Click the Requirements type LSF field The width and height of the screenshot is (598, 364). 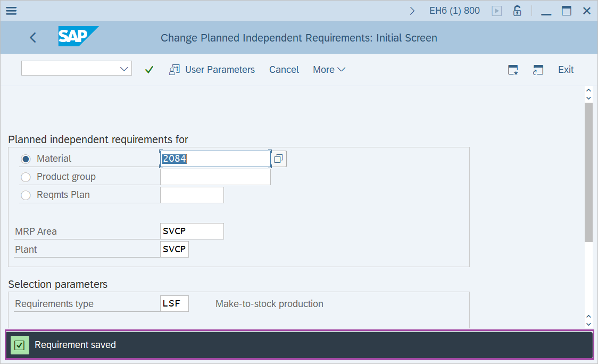click(x=174, y=304)
